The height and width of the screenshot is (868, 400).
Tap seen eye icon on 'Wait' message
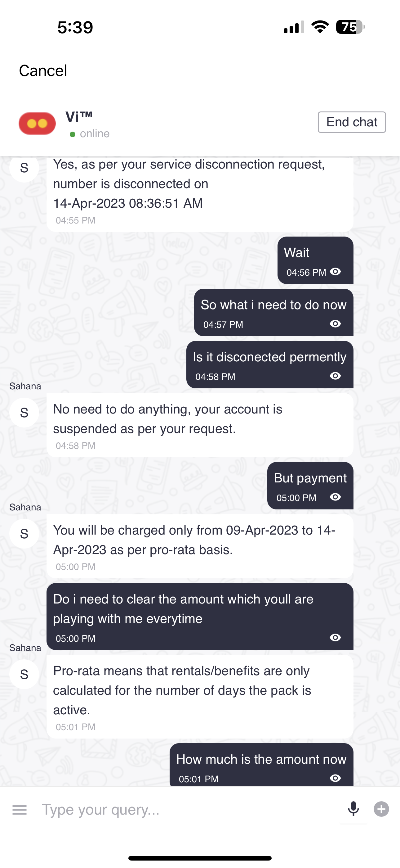coord(336,272)
